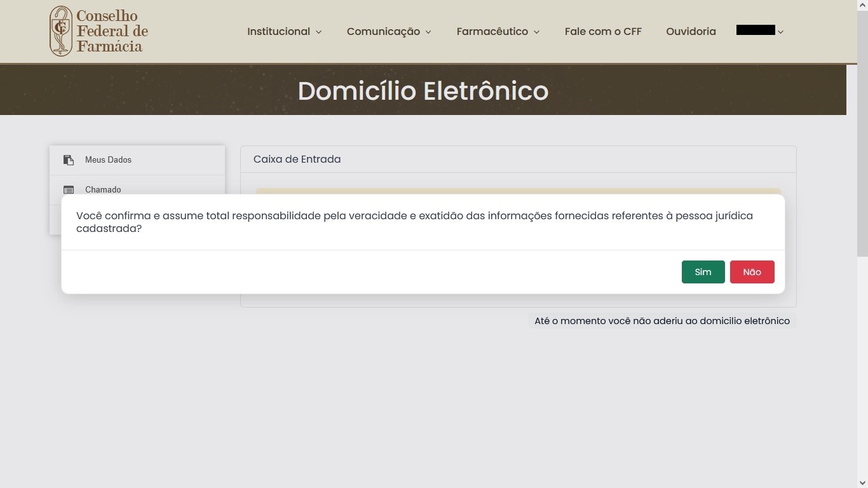This screenshot has width=868, height=488.
Task: Click the Caixa de Entrada panel header
Action: pos(297,159)
